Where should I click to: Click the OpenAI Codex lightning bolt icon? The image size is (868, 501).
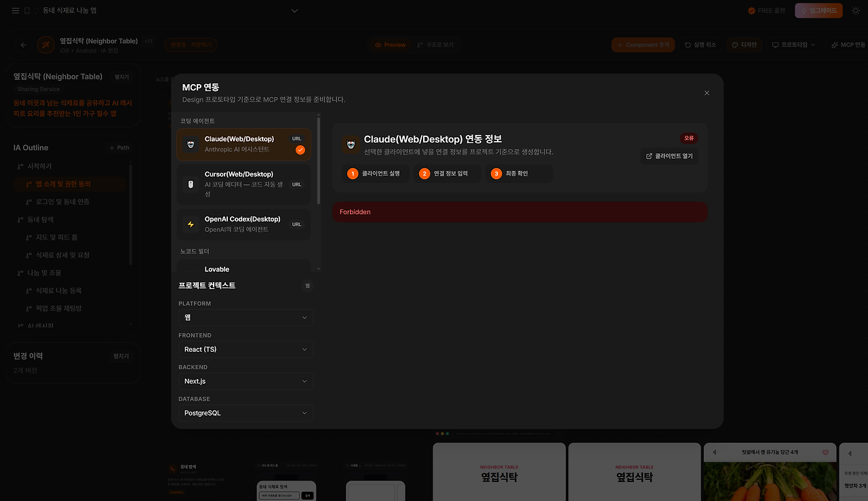191,224
